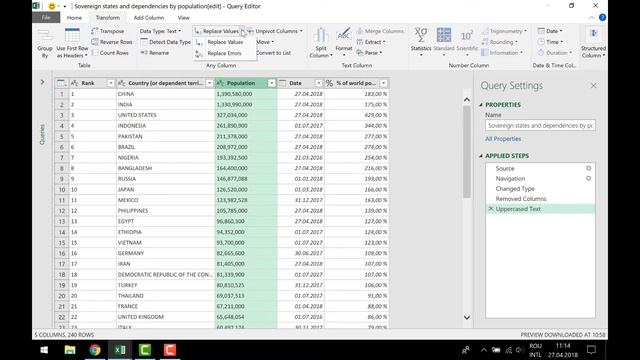
Task: Switch to the Home tab
Action: pos(74,18)
